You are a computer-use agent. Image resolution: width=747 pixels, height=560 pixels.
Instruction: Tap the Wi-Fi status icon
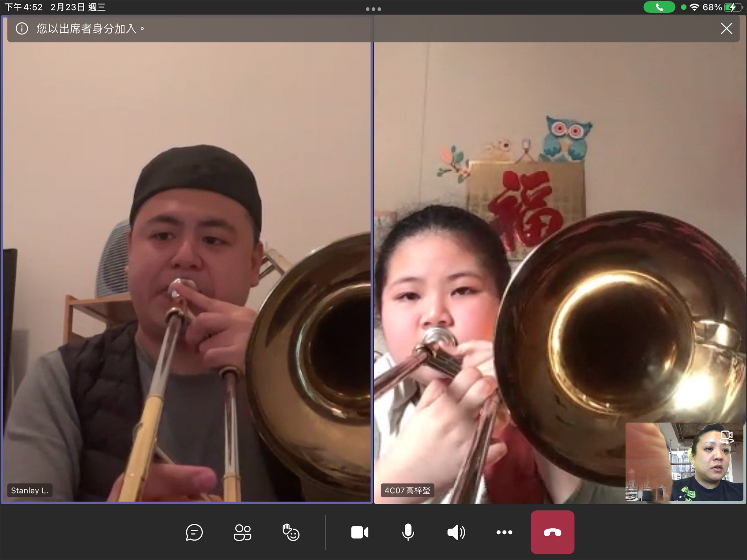694,7
